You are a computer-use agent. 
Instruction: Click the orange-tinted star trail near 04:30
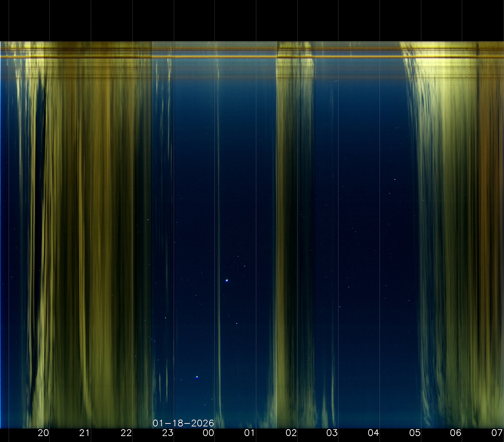(x=395, y=179)
